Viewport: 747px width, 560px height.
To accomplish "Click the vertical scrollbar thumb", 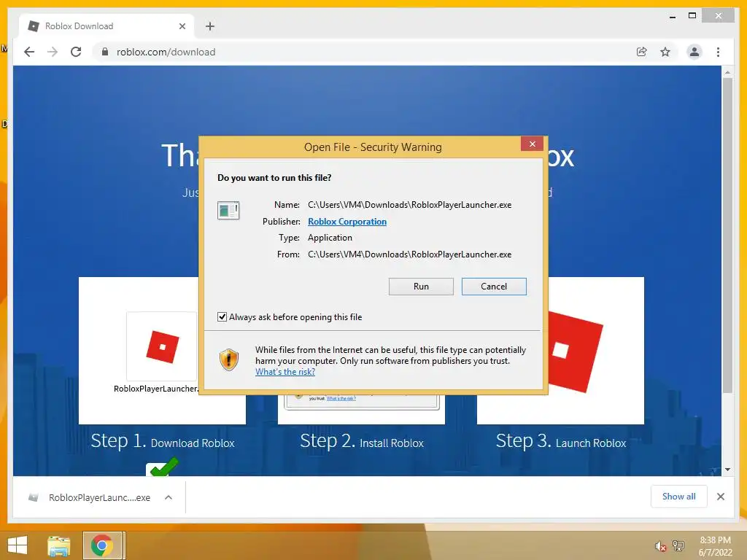I will point(727,236).
